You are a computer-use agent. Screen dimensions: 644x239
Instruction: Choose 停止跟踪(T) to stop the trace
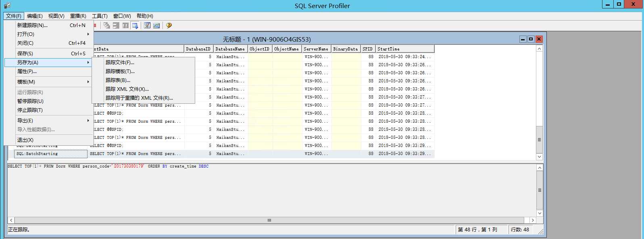(x=49, y=110)
